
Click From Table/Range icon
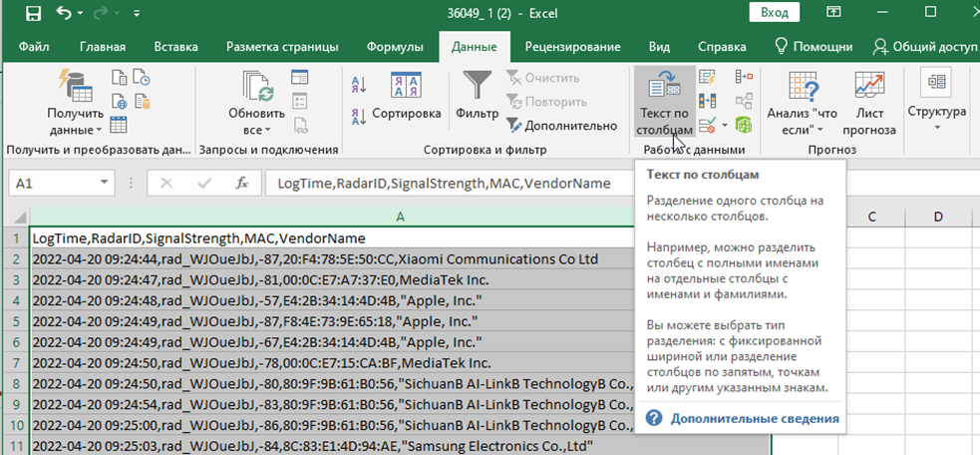(119, 124)
